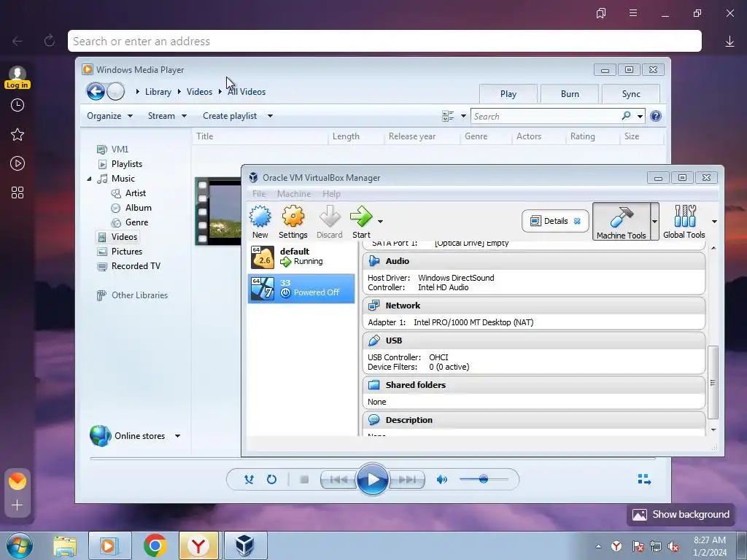The height and width of the screenshot is (560, 747).
Task: Collapse Music tree node
Action: pyautogui.click(x=89, y=179)
